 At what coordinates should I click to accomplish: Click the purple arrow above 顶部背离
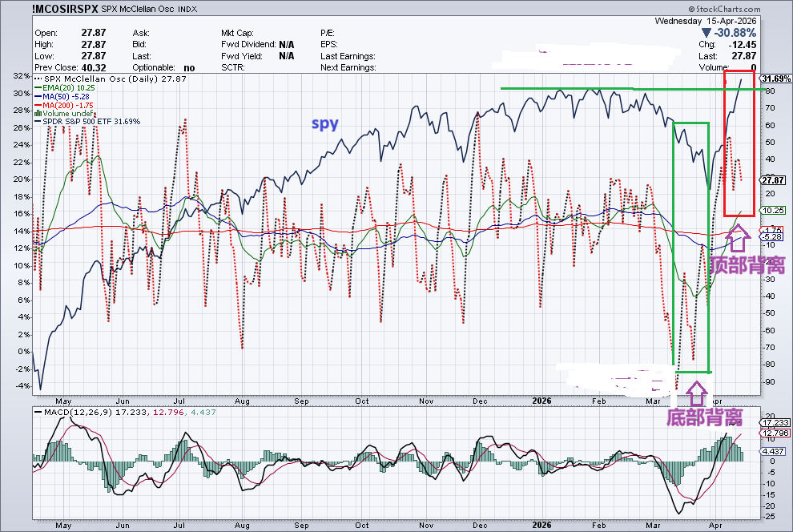739,235
